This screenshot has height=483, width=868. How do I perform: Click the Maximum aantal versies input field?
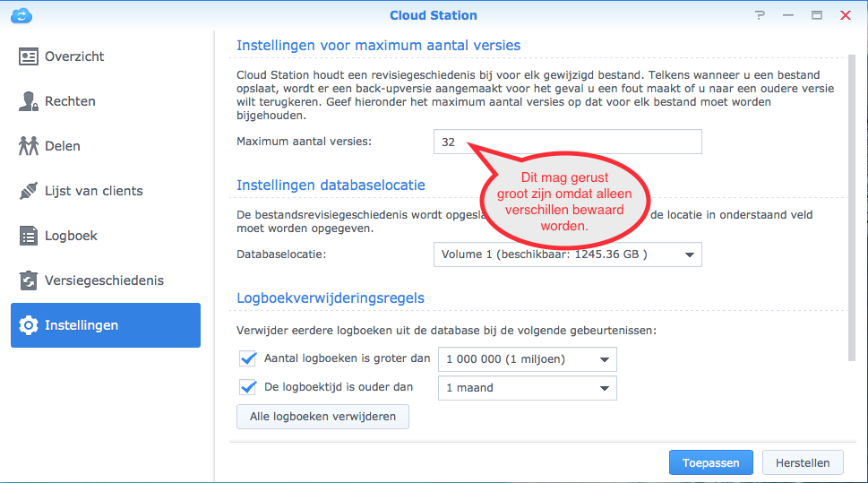coord(567,142)
